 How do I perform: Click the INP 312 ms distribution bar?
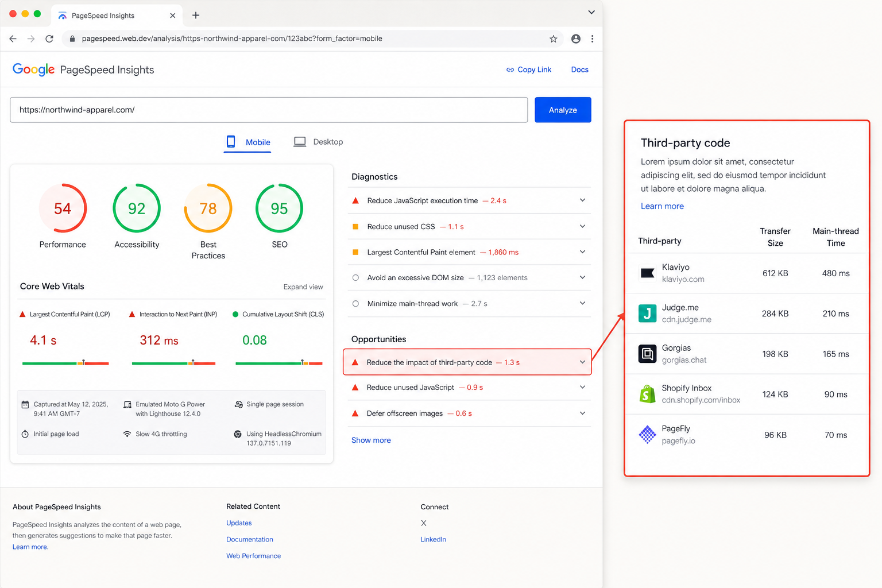pyautogui.click(x=173, y=363)
